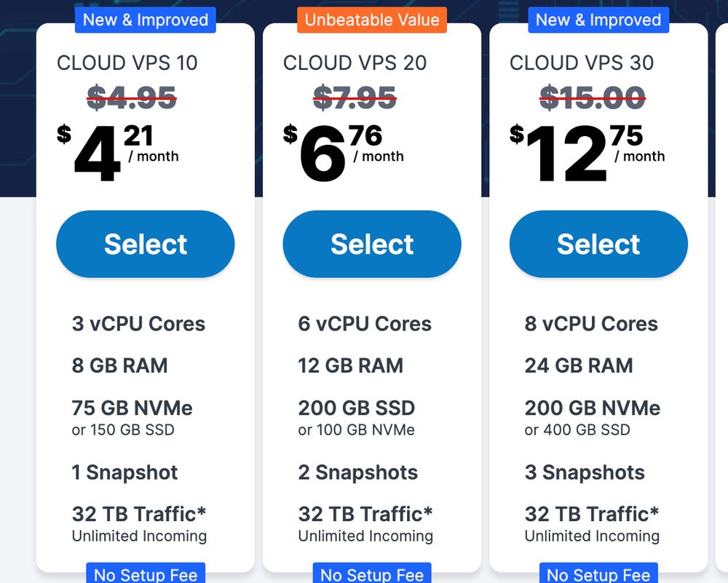Click New & Improved badge above VPS 10
This screenshot has width=728, height=583.
[x=146, y=20]
